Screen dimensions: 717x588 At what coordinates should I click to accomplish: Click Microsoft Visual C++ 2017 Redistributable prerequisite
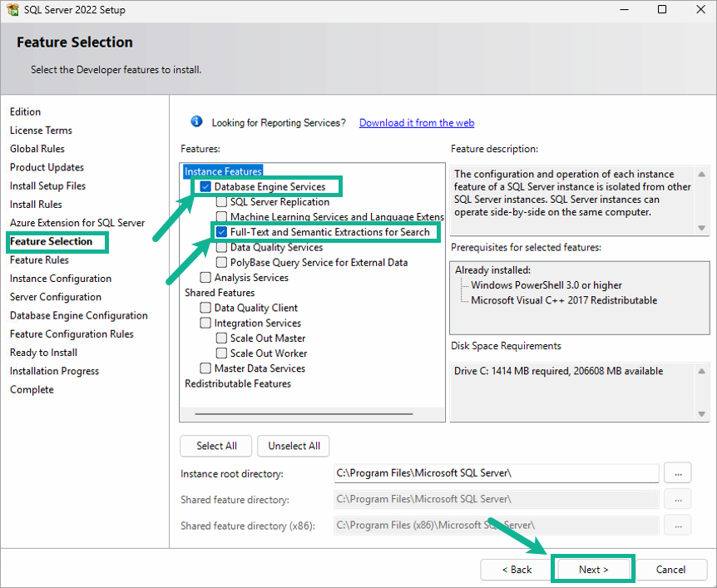point(564,300)
